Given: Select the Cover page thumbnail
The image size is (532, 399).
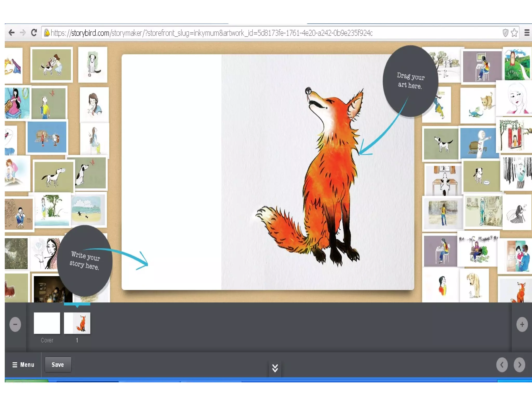Looking at the screenshot, I should (47, 323).
